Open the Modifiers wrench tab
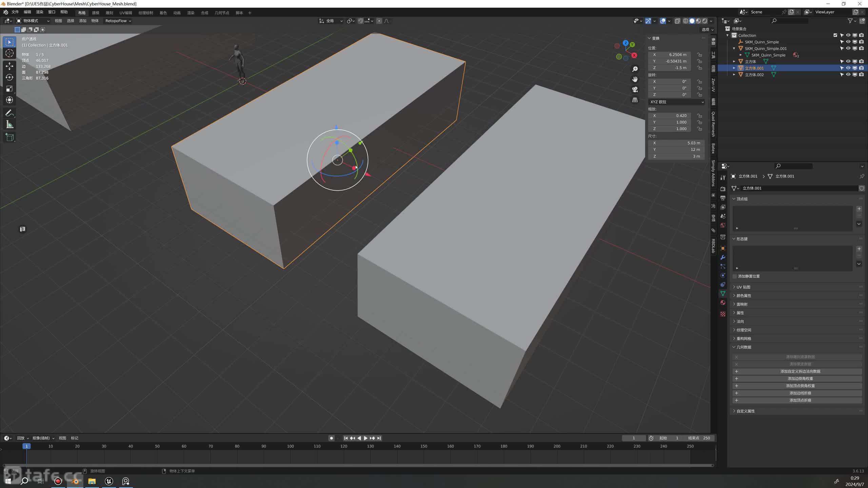Viewport: 868px width, 488px height. (723, 257)
